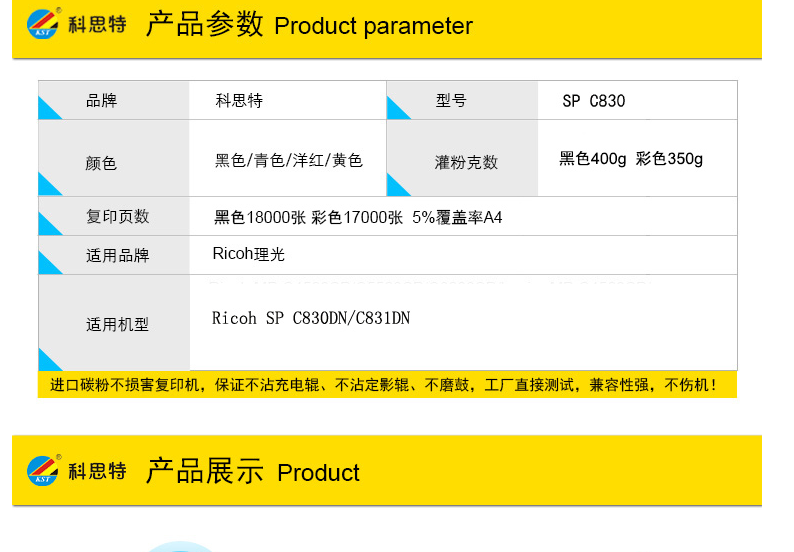The width and height of the screenshot is (794, 552).
Task: Click the Ricoh SP C830DN/C831DN model text
Action: click(x=311, y=318)
